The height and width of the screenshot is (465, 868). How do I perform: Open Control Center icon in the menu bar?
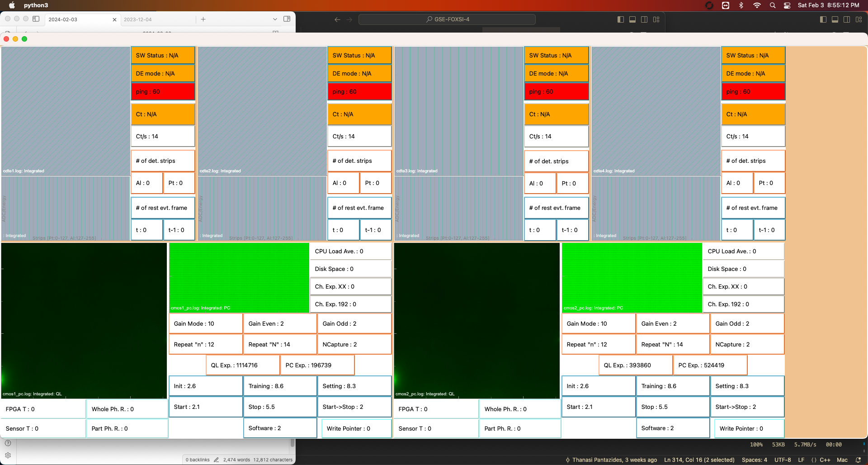787,5
